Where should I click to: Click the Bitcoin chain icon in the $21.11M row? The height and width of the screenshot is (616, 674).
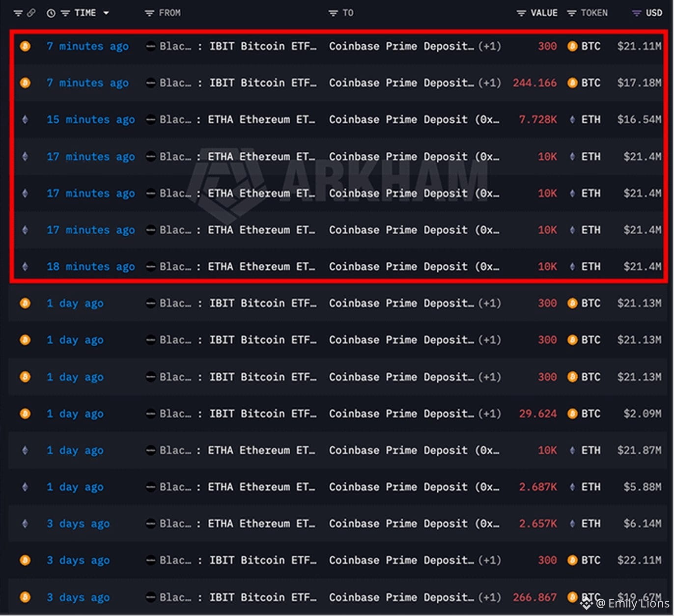[25, 46]
